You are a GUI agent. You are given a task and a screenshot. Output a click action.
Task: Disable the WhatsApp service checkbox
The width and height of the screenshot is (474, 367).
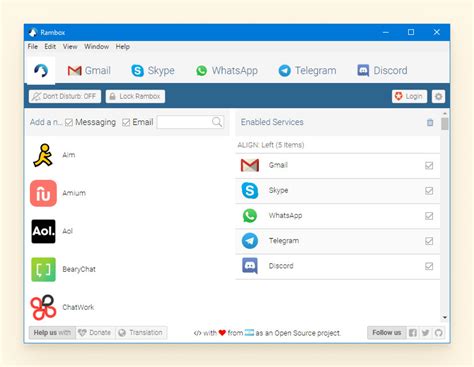click(429, 216)
